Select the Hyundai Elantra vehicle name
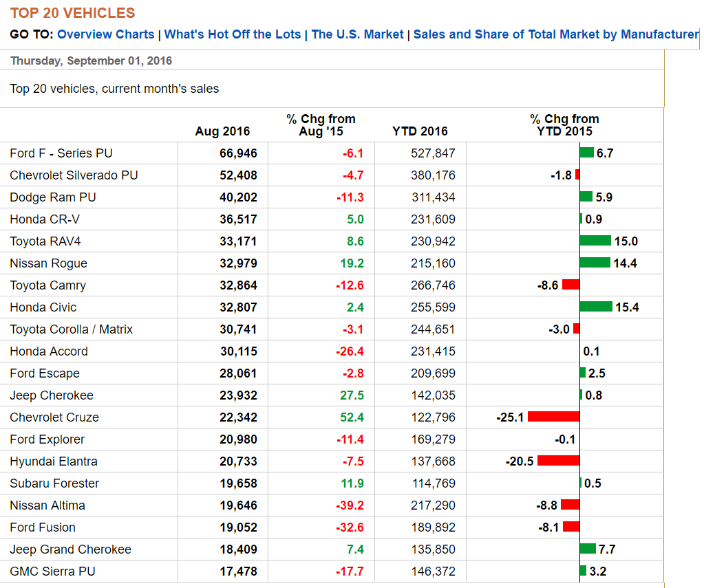 [x=54, y=461]
